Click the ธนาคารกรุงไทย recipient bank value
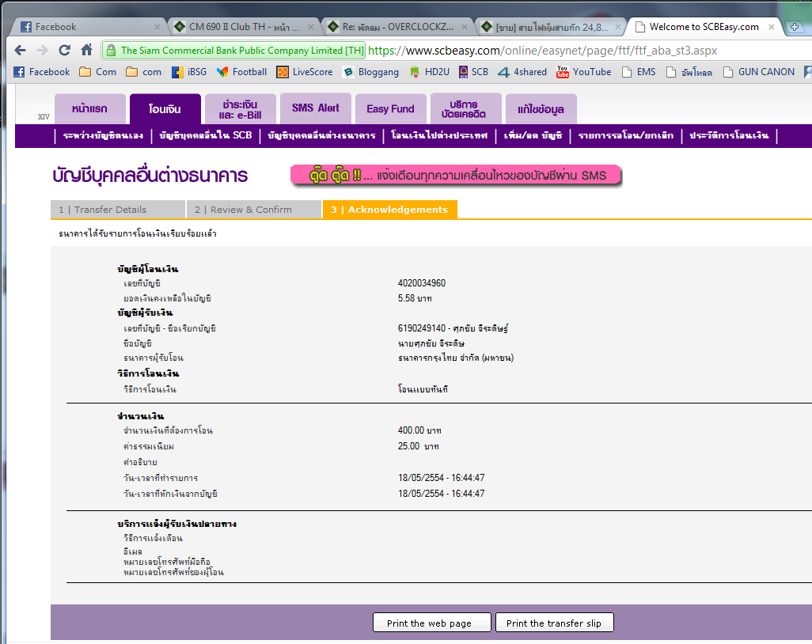Image resolution: width=812 pixels, height=644 pixels. coord(456,358)
